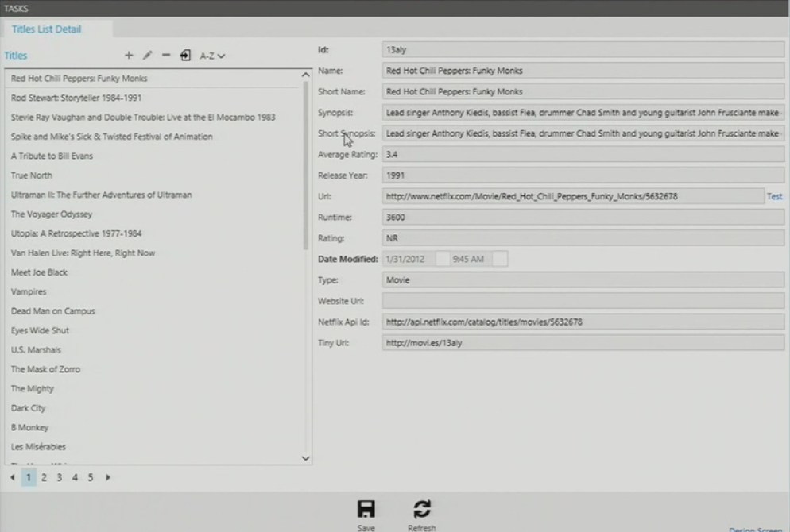Select The Mask of Zorro
790x532 pixels.
click(153, 369)
